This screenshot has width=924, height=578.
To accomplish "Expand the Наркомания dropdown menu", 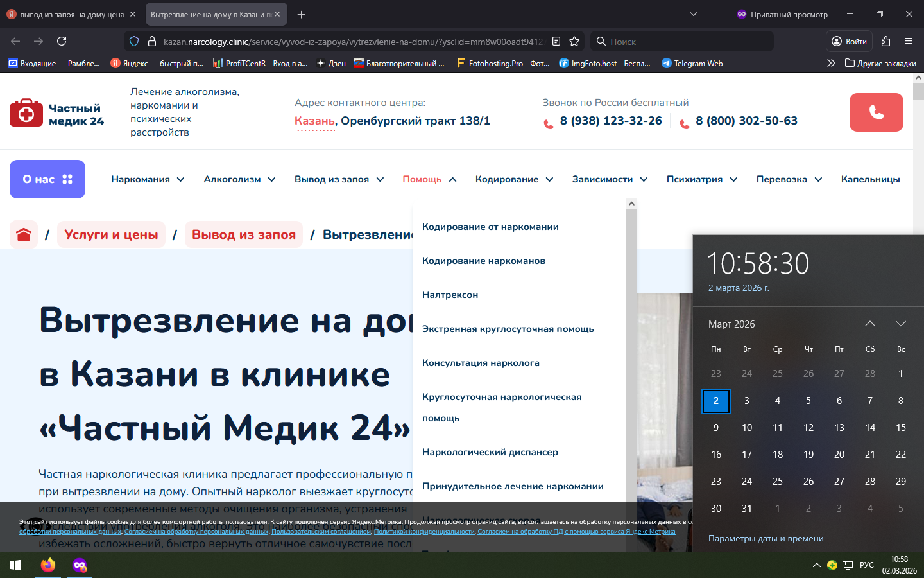I will point(148,179).
